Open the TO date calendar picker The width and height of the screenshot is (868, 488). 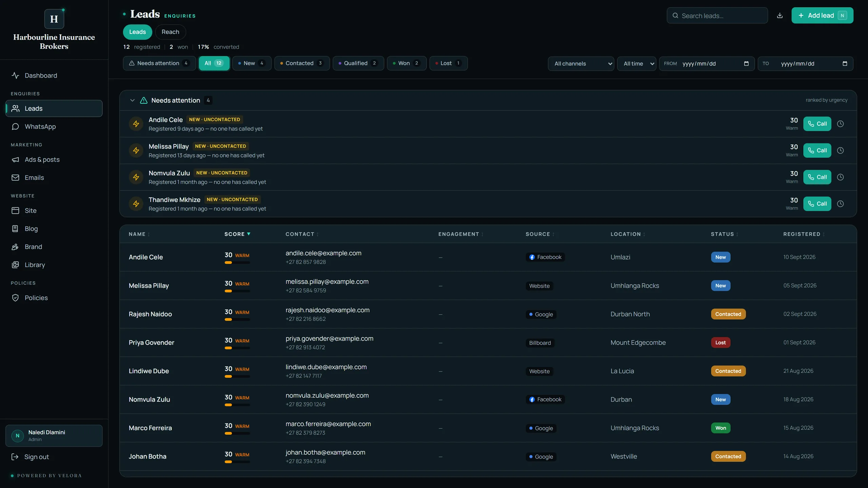(845, 63)
